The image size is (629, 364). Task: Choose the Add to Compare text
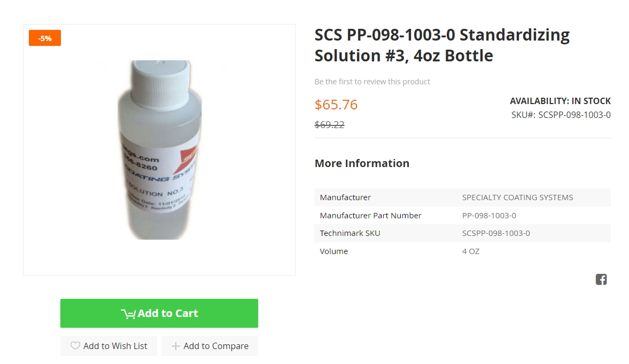click(216, 346)
